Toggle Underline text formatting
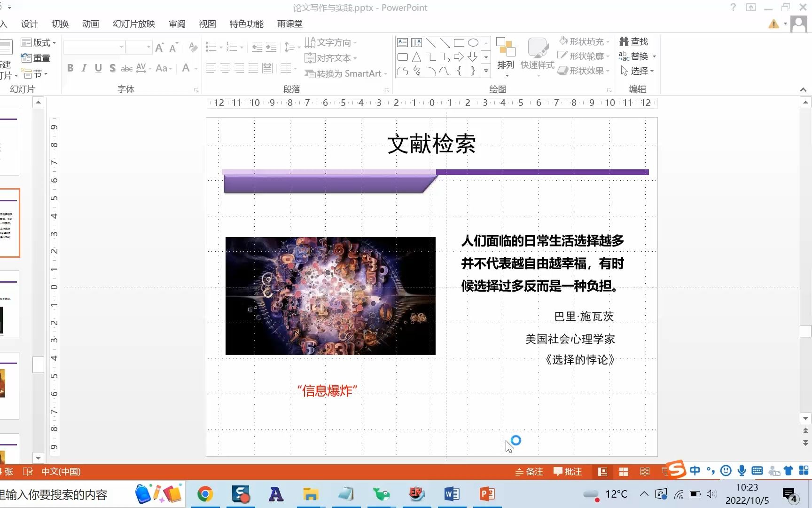 click(x=98, y=68)
